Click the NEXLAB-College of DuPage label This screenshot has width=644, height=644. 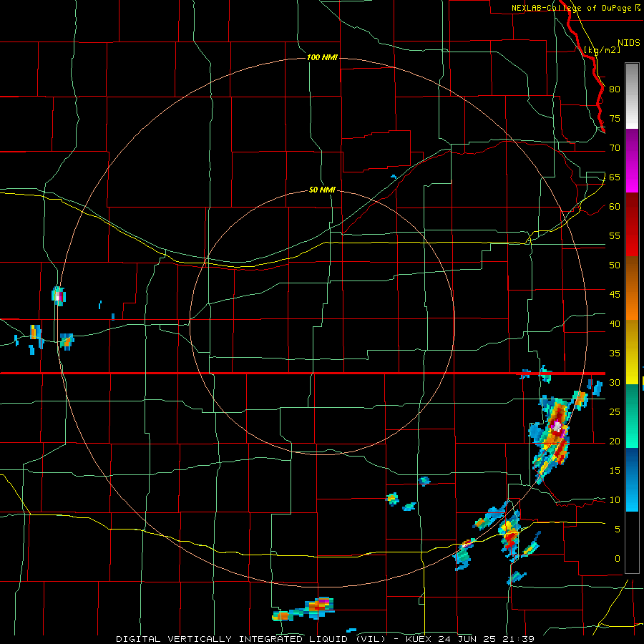572,8
